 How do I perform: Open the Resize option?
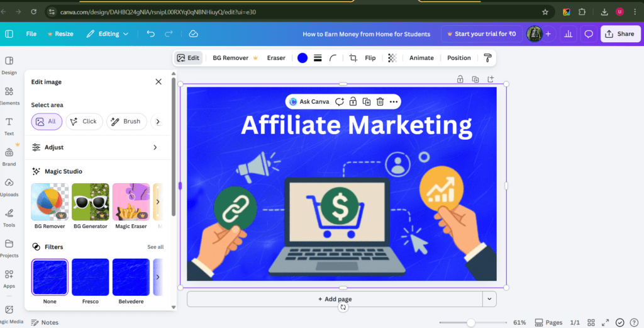[x=60, y=34]
